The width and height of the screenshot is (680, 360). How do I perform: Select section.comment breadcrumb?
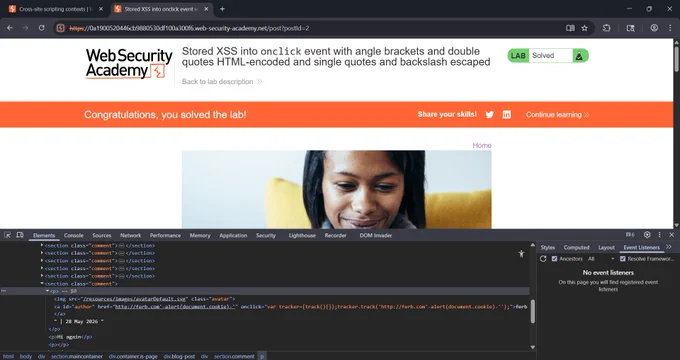[x=234, y=356]
